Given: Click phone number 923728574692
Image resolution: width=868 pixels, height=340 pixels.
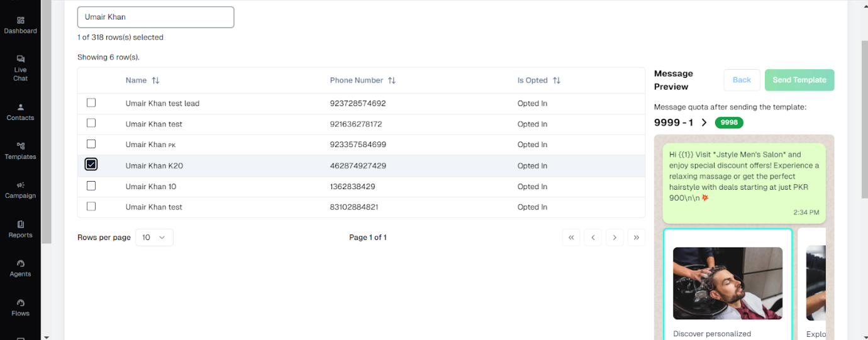Looking at the screenshot, I should (357, 103).
